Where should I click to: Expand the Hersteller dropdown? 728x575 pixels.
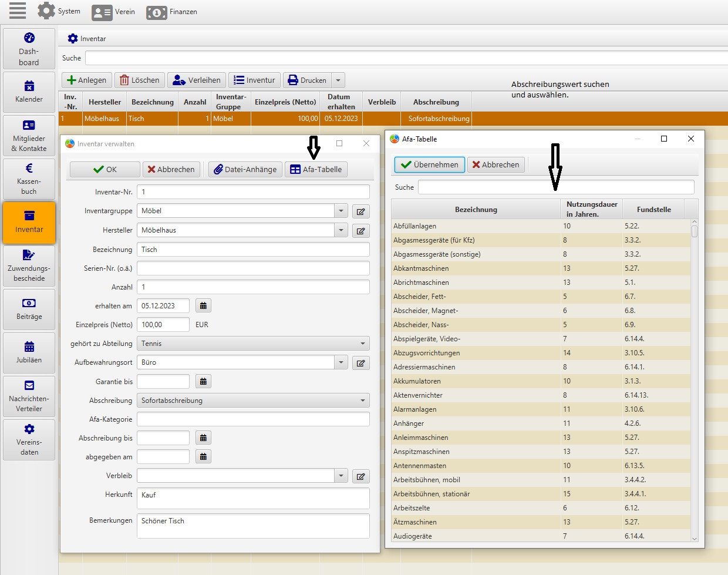341,230
